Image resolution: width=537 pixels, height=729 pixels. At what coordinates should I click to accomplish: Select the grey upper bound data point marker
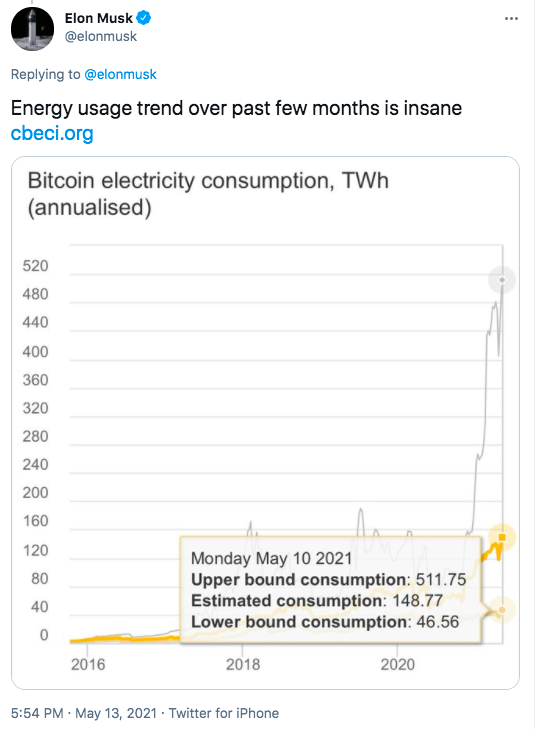click(x=502, y=280)
